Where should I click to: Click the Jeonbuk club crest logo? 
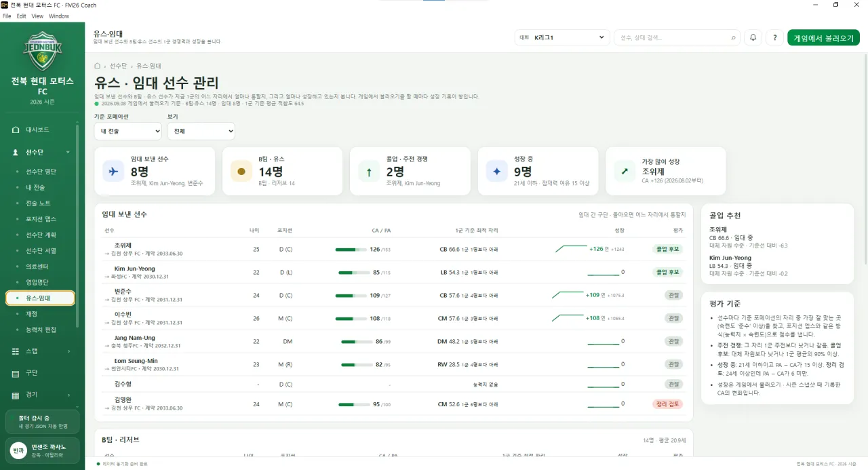click(x=42, y=51)
